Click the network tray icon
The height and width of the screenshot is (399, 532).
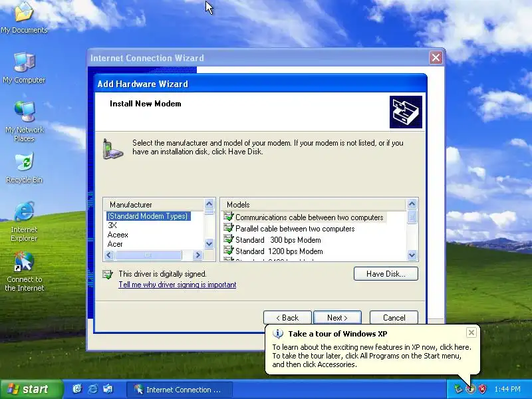click(459, 389)
